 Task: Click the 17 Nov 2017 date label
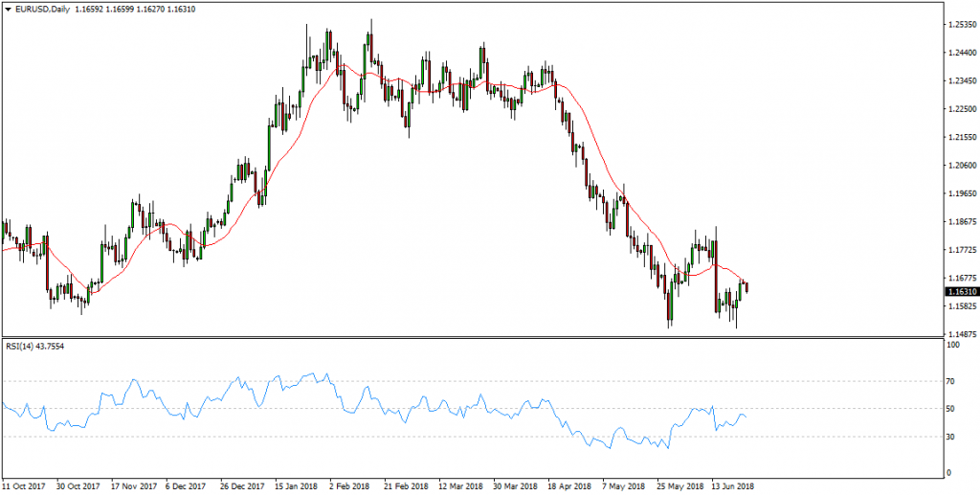[132, 486]
